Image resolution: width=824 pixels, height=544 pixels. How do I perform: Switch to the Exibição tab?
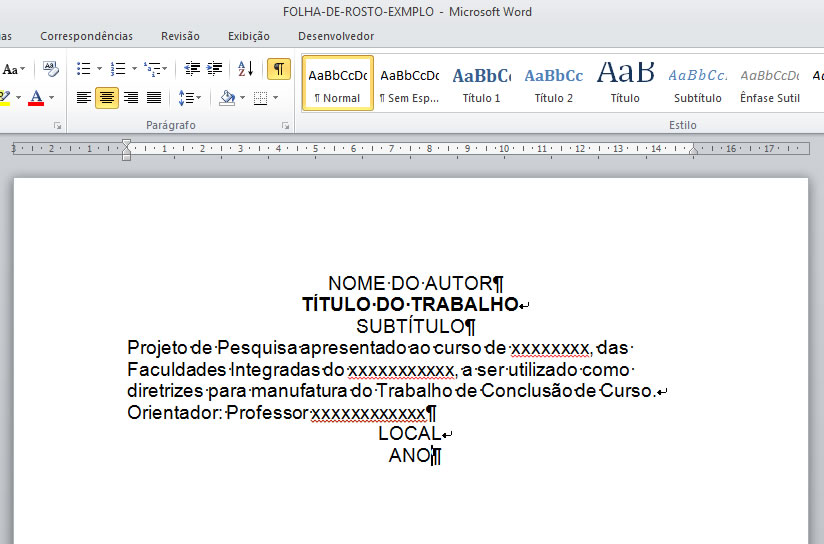point(249,36)
